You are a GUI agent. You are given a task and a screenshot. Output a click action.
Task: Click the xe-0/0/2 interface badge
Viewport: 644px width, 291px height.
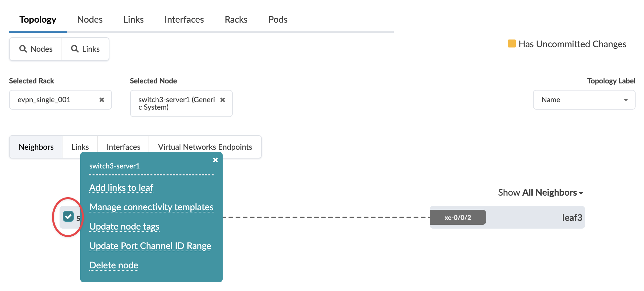(x=458, y=218)
